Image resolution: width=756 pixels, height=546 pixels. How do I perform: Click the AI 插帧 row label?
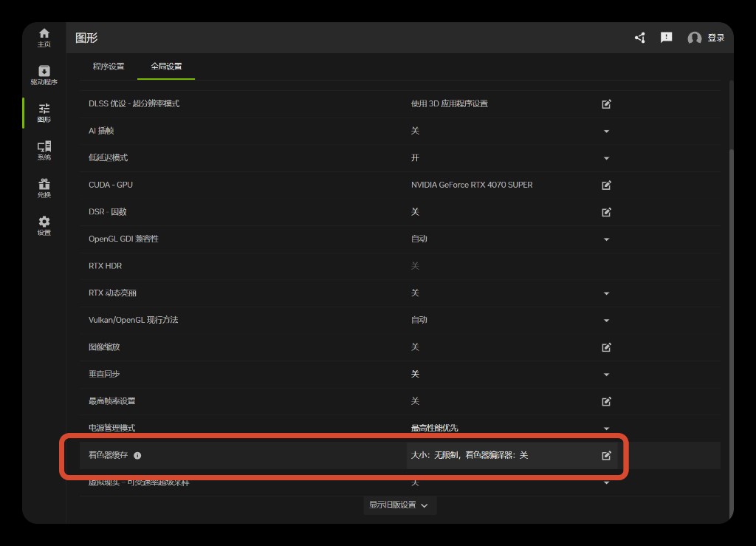(101, 131)
